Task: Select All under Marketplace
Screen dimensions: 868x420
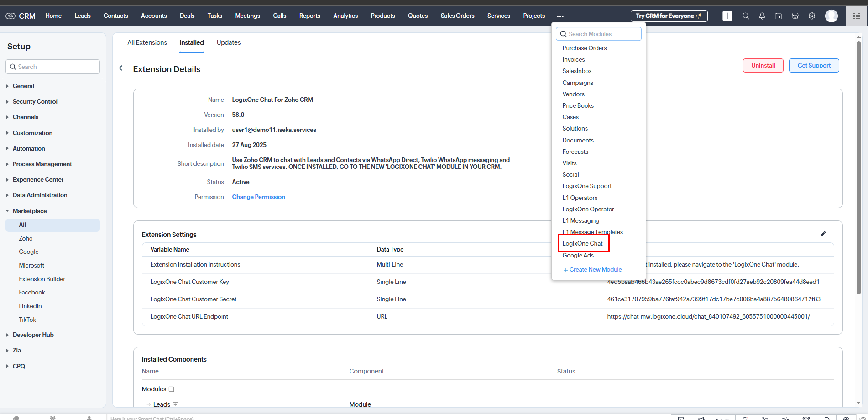Action: pos(52,225)
